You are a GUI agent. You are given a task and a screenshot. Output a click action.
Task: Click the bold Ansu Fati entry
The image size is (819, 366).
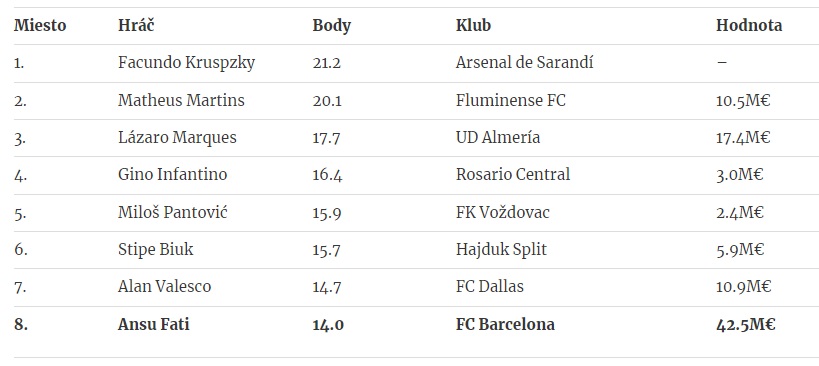(x=154, y=324)
